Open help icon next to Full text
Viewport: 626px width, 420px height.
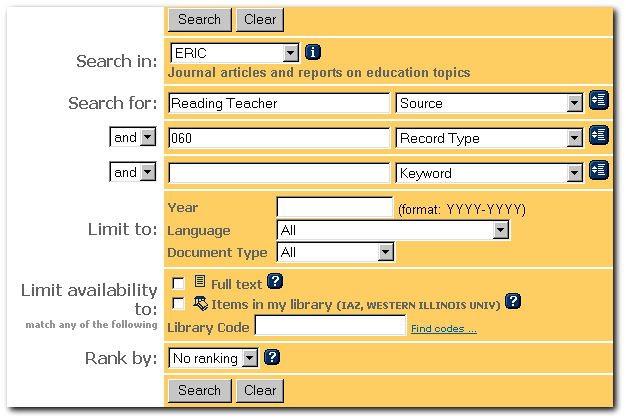coord(276,283)
